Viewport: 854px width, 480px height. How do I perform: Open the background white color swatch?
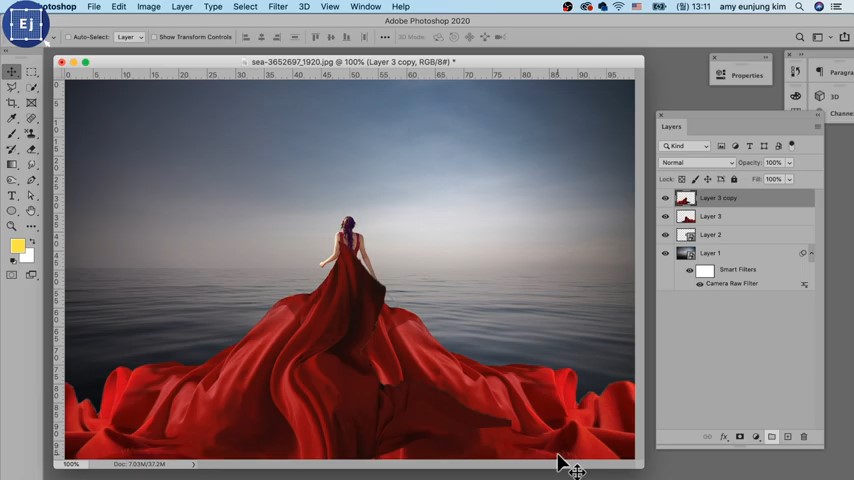29,257
